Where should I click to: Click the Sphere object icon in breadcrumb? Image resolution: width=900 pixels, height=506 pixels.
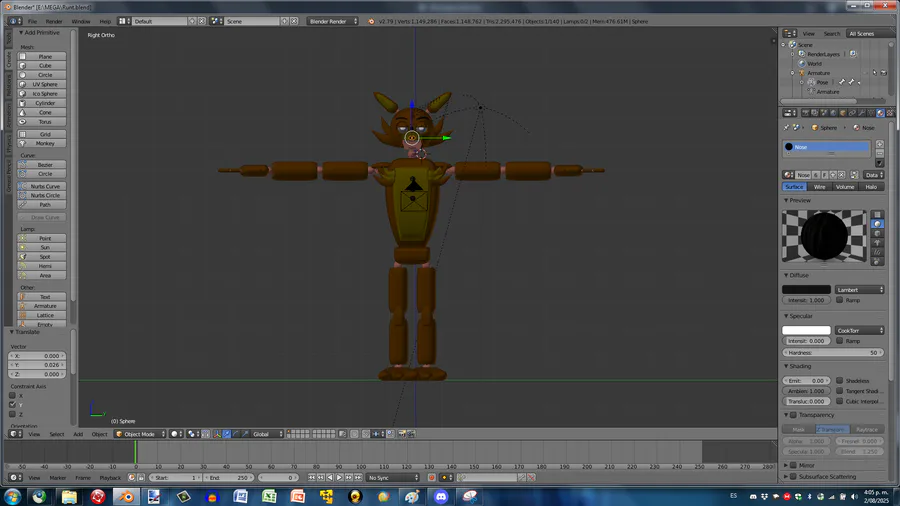(814, 127)
